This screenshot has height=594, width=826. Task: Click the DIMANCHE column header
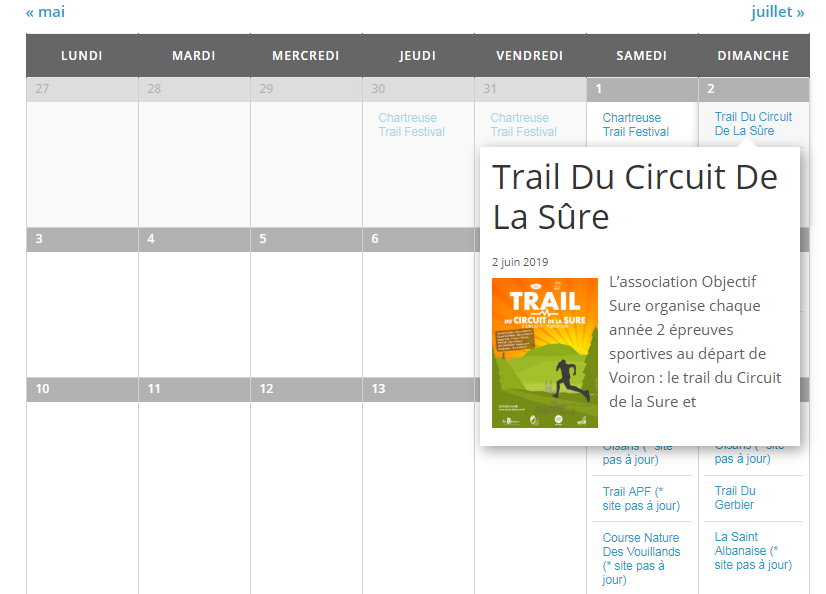click(753, 56)
